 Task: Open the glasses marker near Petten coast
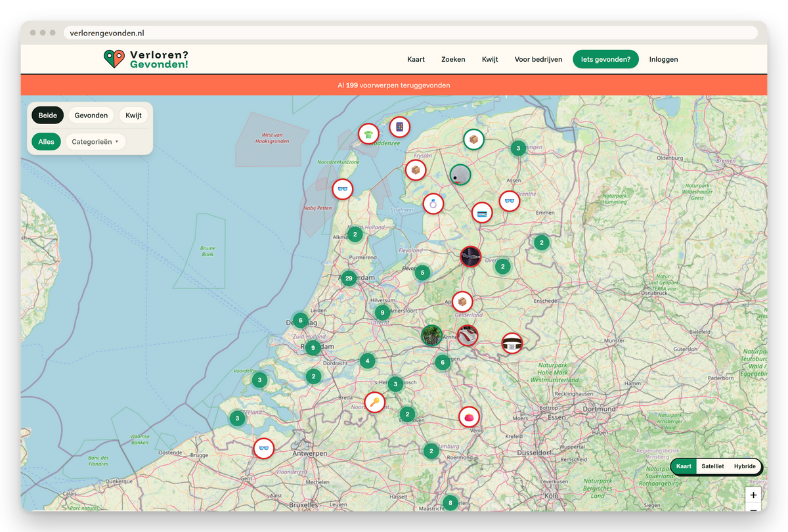coord(342,189)
